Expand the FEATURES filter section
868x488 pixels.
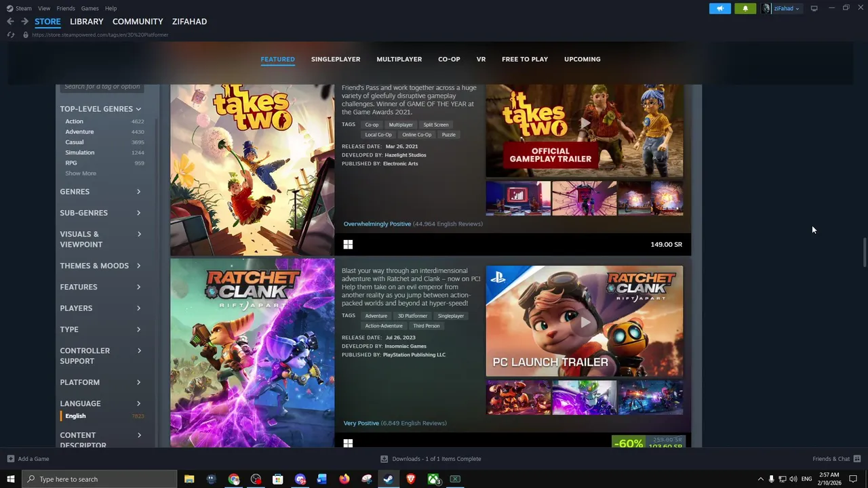click(x=100, y=287)
